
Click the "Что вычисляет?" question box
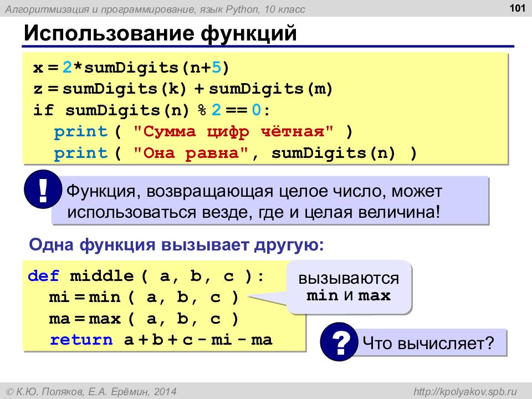(x=428, y=342)
